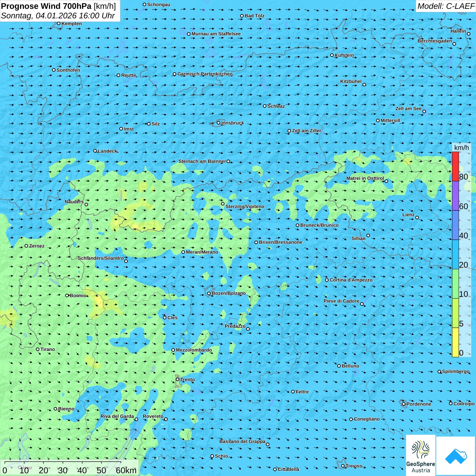This screenshot has width=476, height=476.
Task: Select the Tirano label
Action: pos(48,349)
